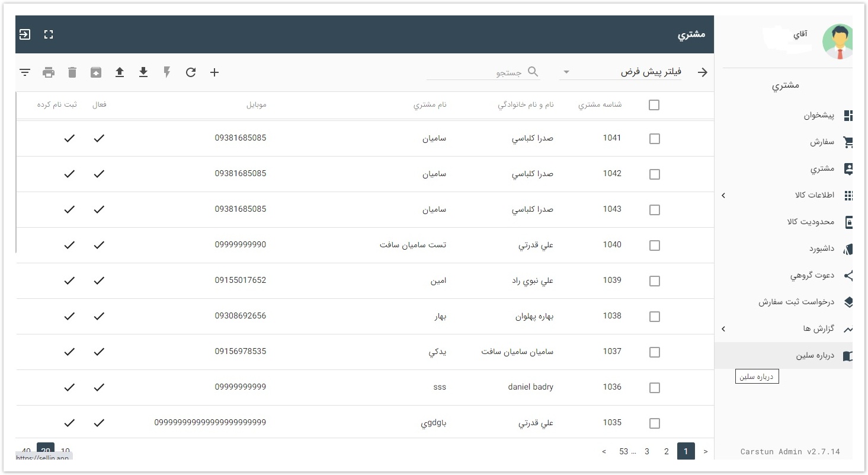
Task: Click the ثبت نام کرده checkmark in row 1036
Action: click(x=69, y=387)
